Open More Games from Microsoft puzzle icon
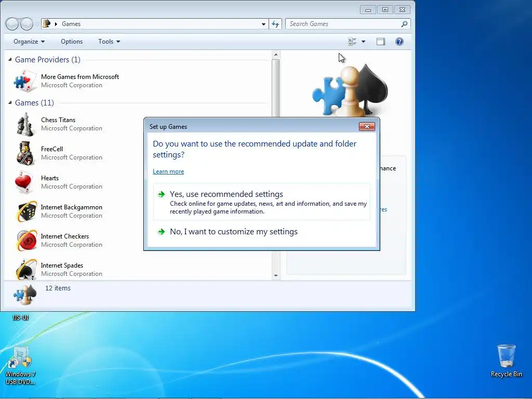532x399 pixels. pos(25,81)
